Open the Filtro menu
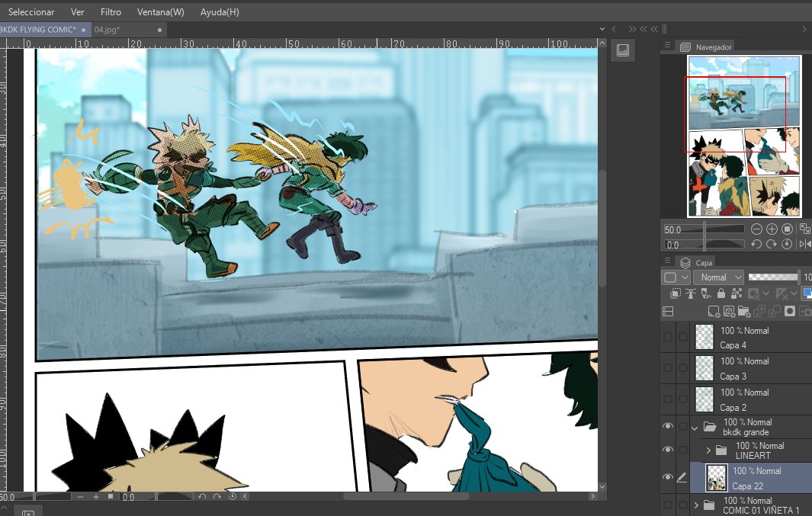This screenshot has height=516, width=812. pos(111,12)
